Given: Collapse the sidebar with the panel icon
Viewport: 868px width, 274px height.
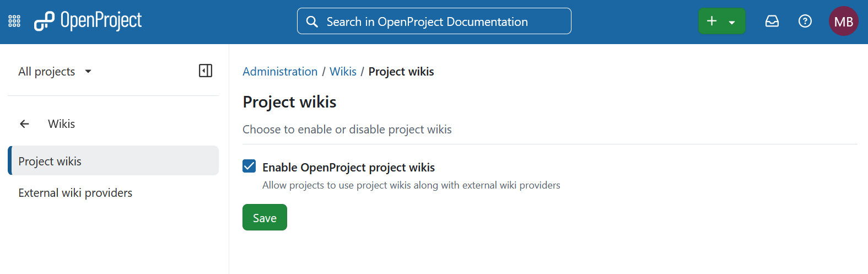Looking at the screenshot, I should click(x=206, y=71).
